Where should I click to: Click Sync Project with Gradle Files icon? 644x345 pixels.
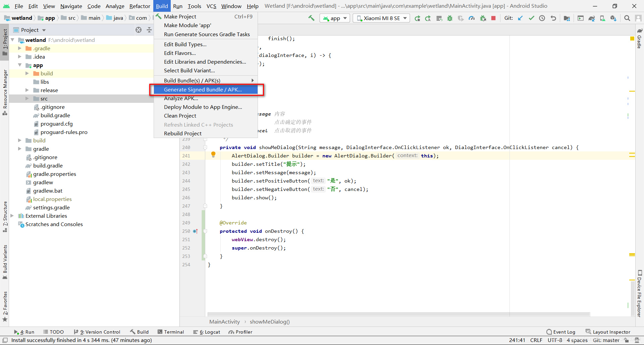(x=592, y=18)
